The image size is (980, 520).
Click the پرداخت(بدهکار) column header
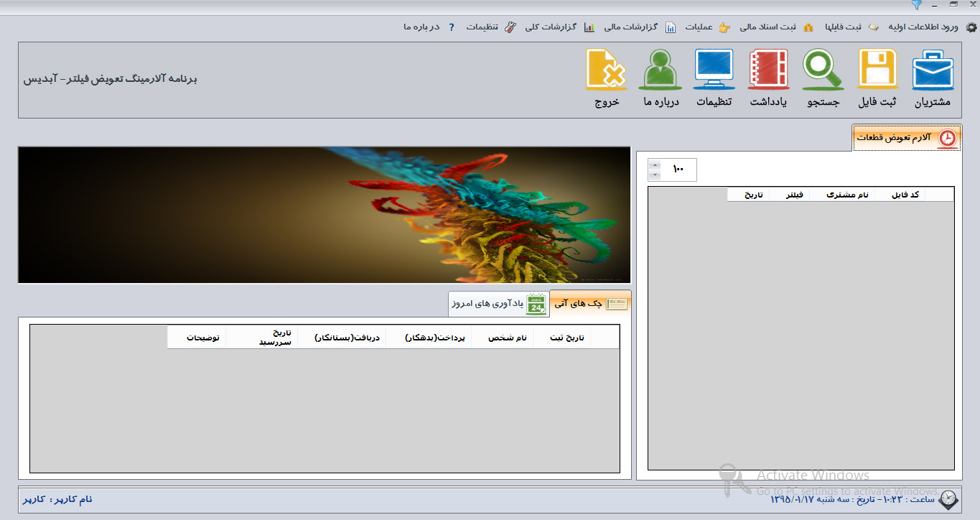[429, 337]
